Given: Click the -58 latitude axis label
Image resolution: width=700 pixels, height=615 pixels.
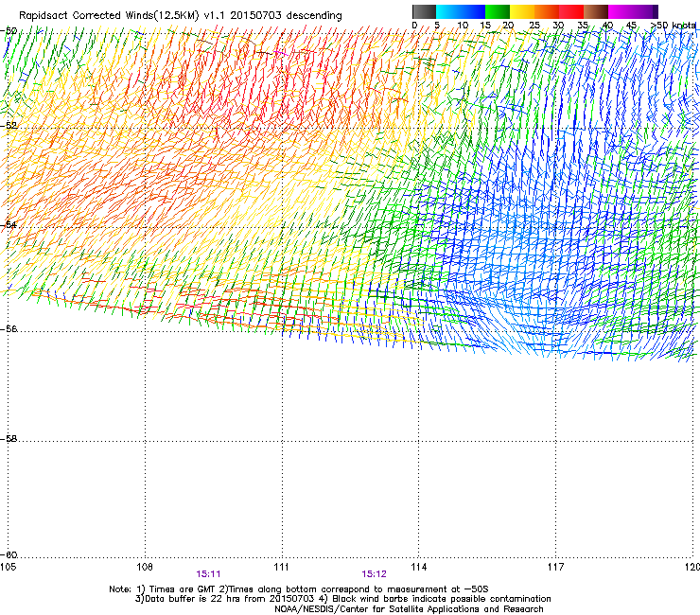Looking at the screenshot, I should tap(9, 439).
